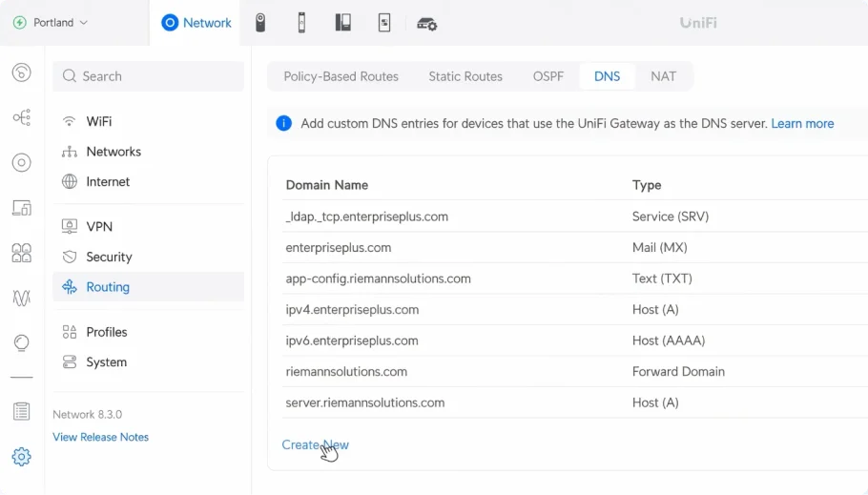The height and width of the screenshot is (495, 868).
Task: Open the Client Devices icon
Action: pyautogui.click(x=22, y=208)
